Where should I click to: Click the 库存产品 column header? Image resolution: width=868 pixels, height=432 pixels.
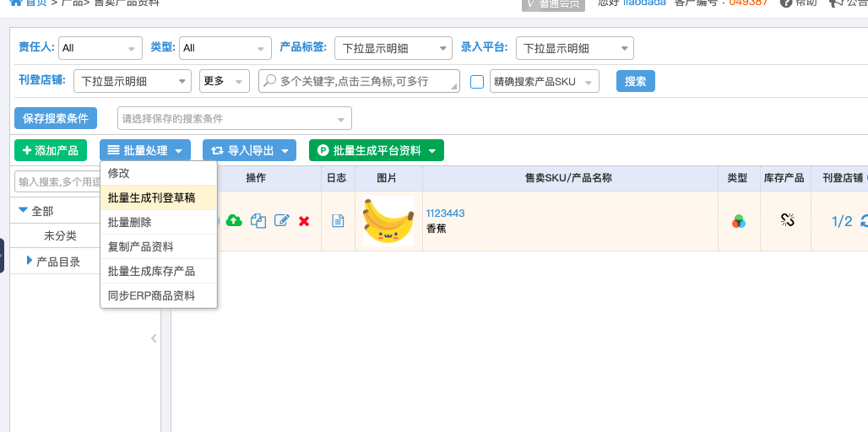point(784,178)
